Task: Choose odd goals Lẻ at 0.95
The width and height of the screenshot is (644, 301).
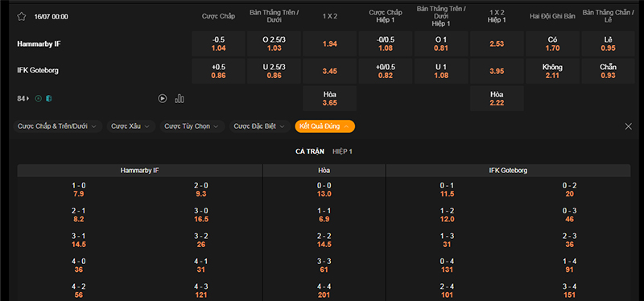Action: click(609, 44)
